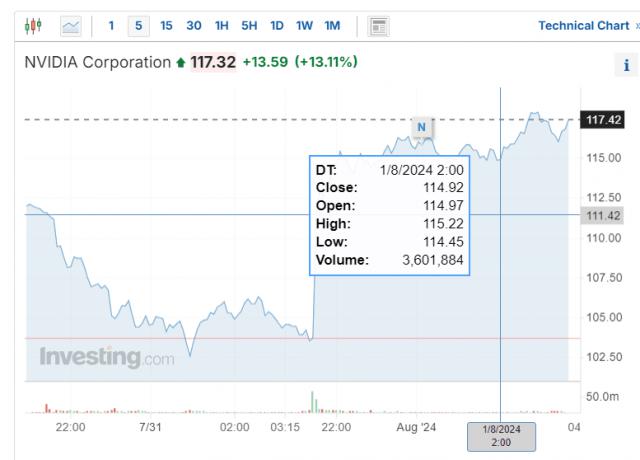
Task: Click the news list icon in toolbar
Action: coord(379,25)
